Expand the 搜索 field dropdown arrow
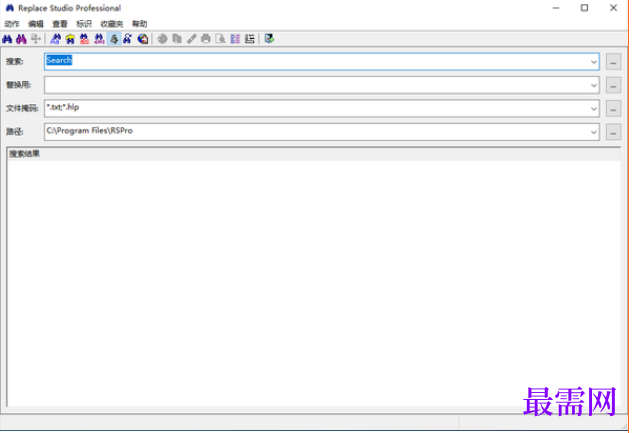Screen dimensions: 635x433 pyautogui.click(x=593, y=62)
